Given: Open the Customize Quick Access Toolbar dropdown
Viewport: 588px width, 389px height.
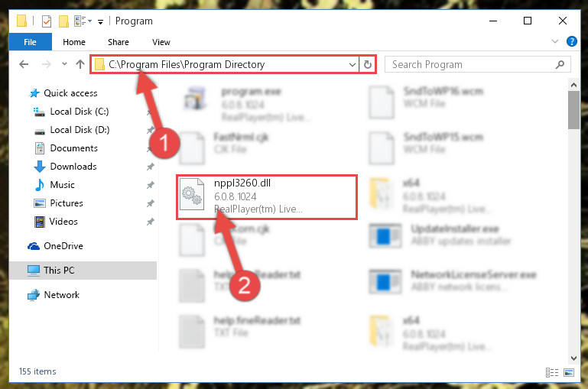Looking at the screenshot, I should point(100,22).
